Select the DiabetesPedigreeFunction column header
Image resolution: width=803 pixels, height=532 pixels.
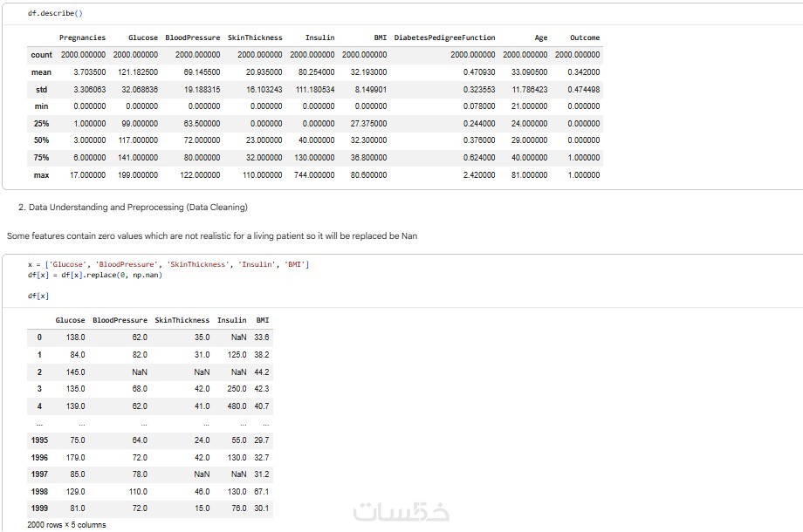[444, 38]
